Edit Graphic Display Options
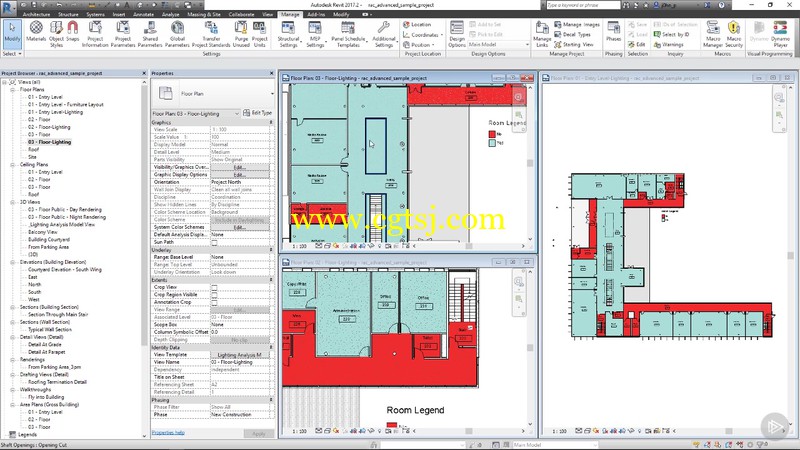The image size is (800, 450). click(240, 175)
